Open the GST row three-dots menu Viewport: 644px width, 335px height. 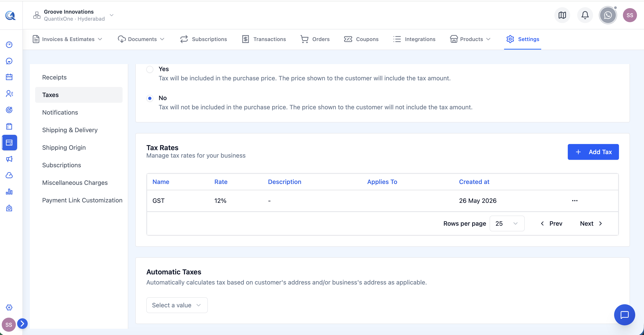(575, 201)
